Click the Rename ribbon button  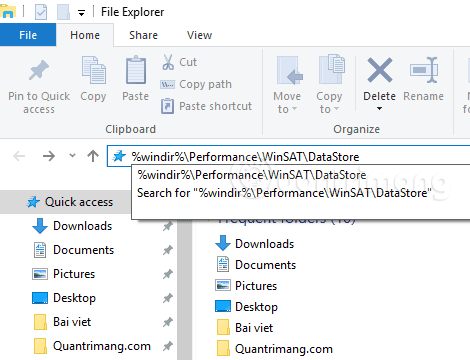(x=424, y=79)
